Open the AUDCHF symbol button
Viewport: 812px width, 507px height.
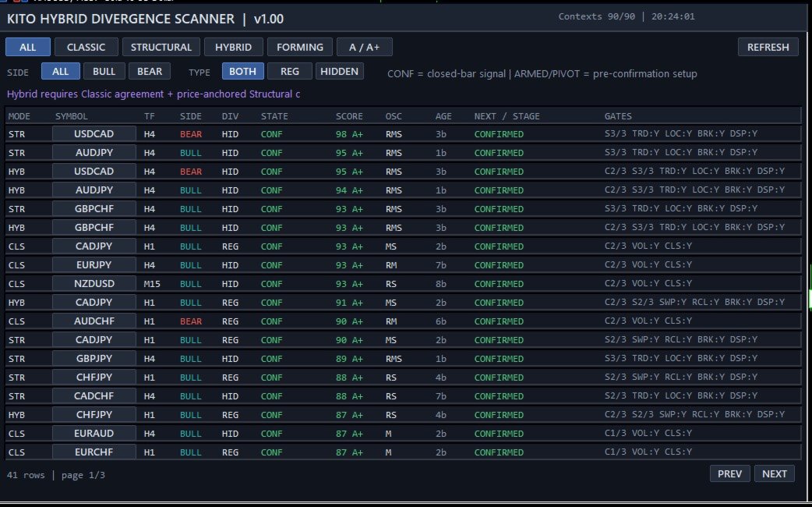tap(94, 321)
